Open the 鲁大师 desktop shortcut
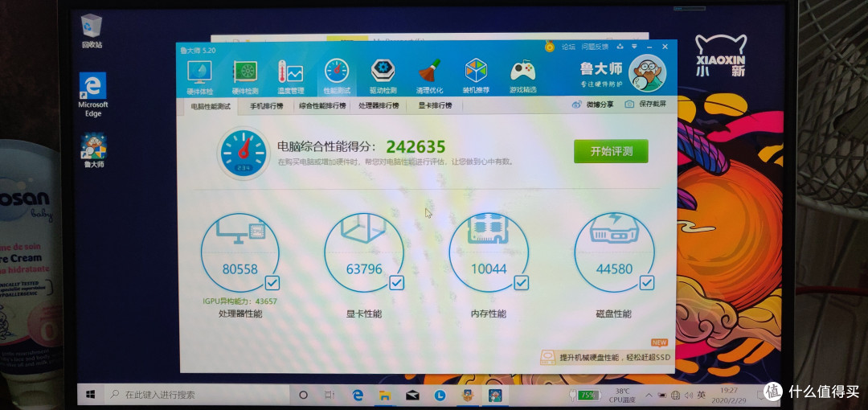 (x=92, y=150)
